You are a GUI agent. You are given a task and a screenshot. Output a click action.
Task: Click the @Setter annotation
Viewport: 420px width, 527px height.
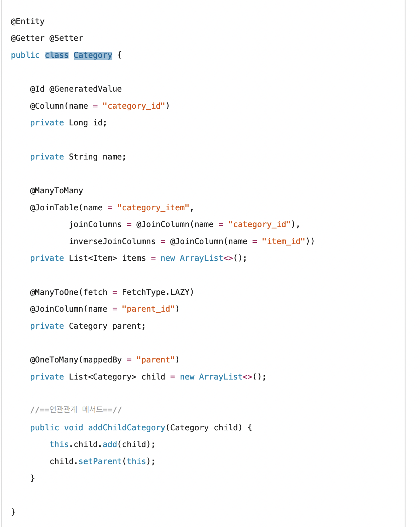[x=66, y=38]
